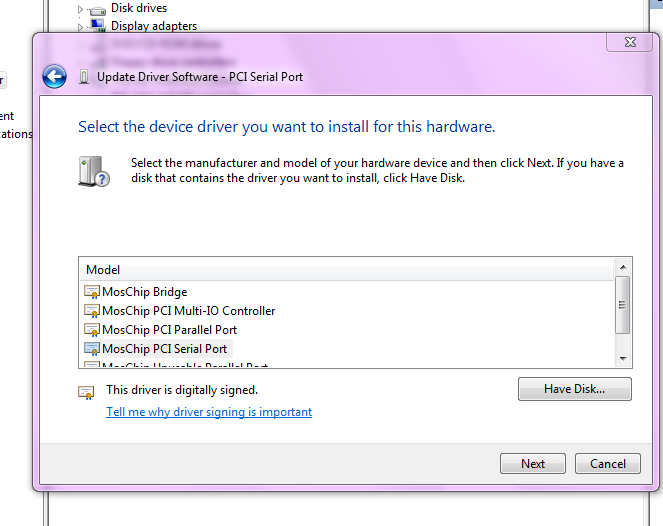Expand Display adapters in Device Manager

[x=80, y=27]
